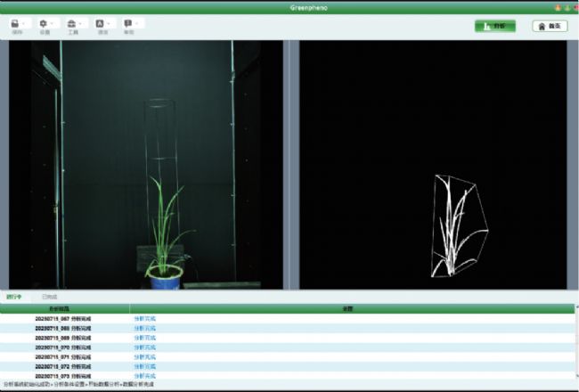Viewport: 579px width, 392px height.
Task: Open the settings gear icon
Action: point(43,23)
